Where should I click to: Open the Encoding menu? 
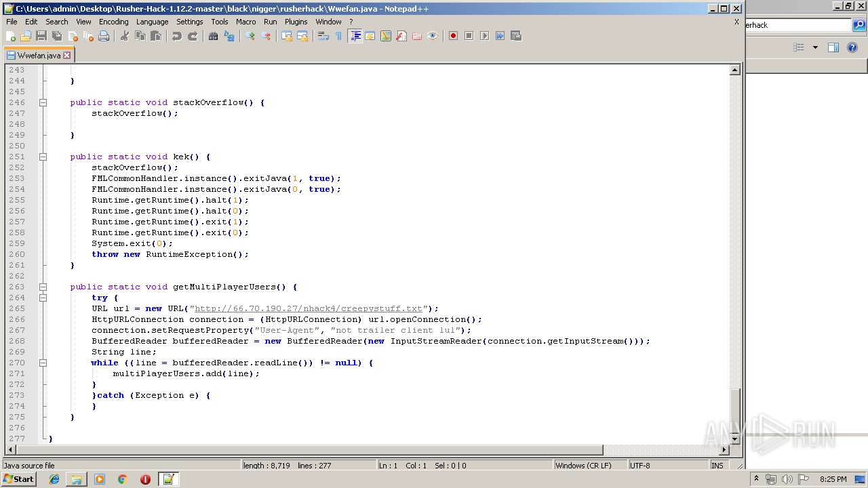(113, 22)
